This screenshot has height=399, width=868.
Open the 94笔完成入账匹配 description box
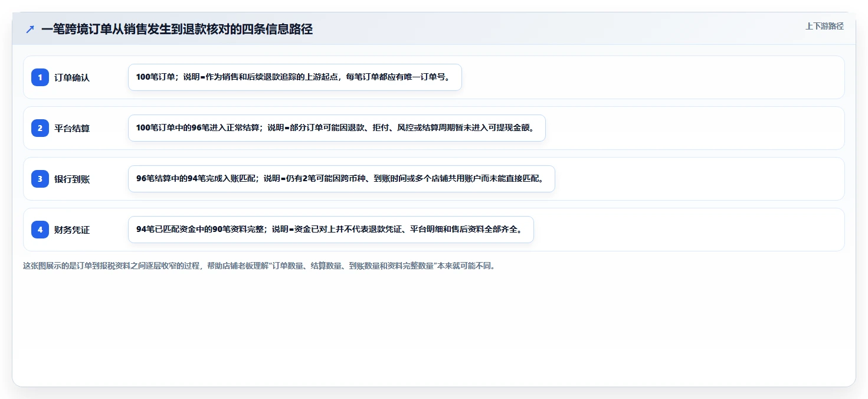click(342, 179)
